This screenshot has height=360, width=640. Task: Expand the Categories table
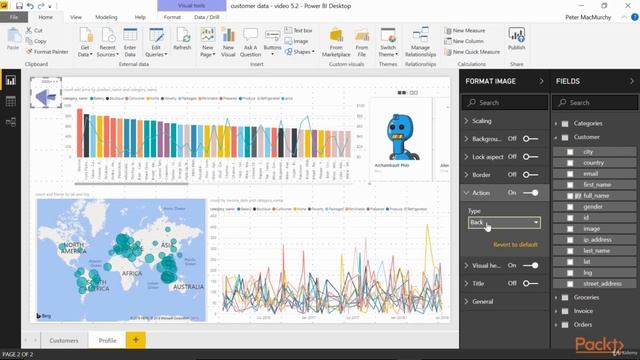point(556,123)
